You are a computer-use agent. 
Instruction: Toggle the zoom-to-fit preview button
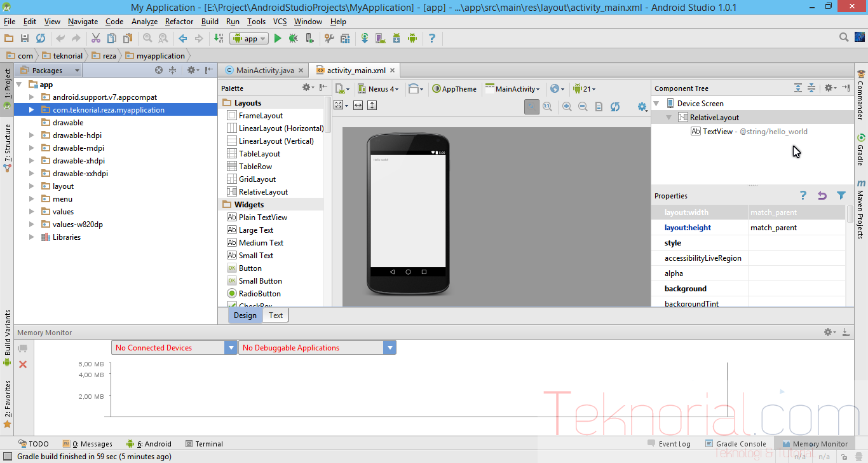[x=532, y=107]
